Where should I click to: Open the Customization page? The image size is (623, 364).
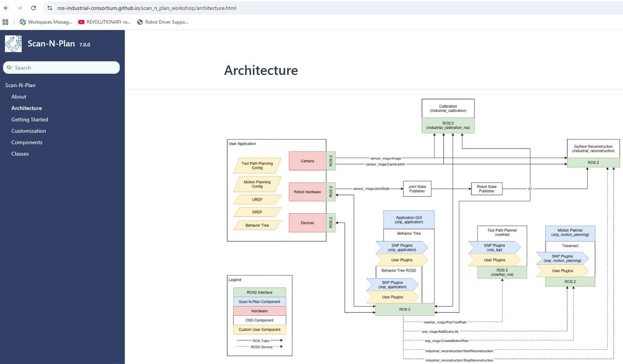[x=29, y=131]
